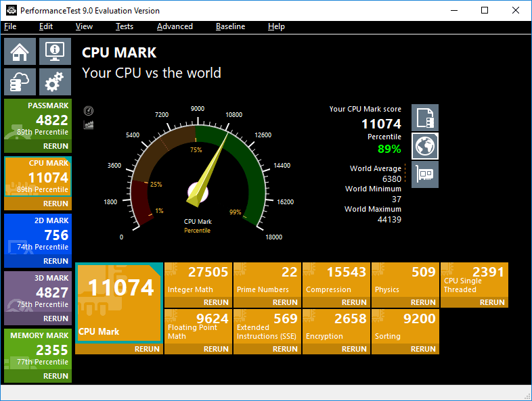Image resolution: width=532 pixels, height=401 pixels.
Task: Minimize the PerformanceTest window
Action: tap(454, 11)
